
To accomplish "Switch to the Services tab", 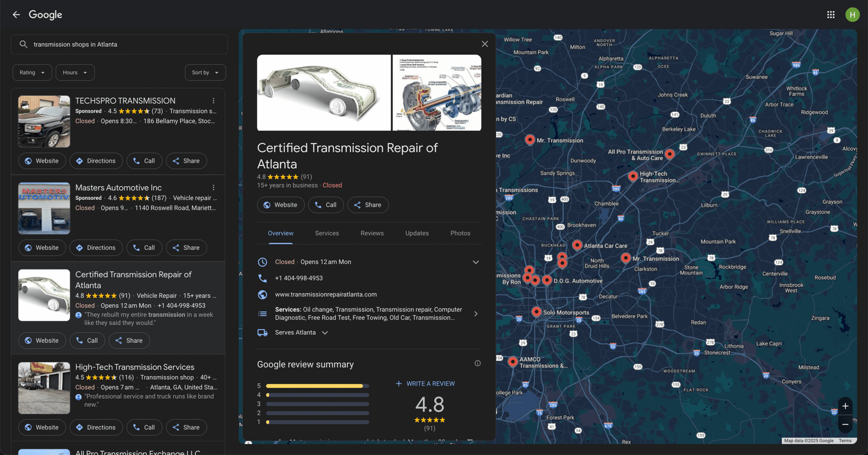I will (x=327, y=233).
